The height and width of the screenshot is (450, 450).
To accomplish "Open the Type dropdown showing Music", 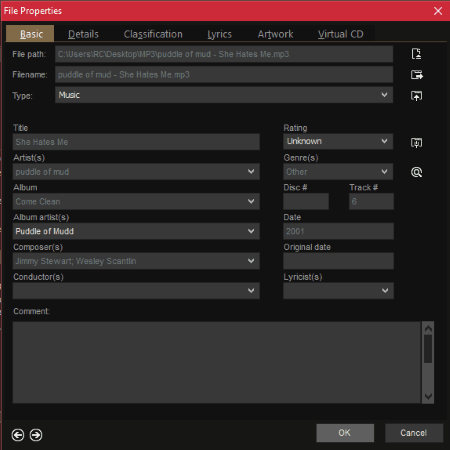I will [x=224, y=95].
